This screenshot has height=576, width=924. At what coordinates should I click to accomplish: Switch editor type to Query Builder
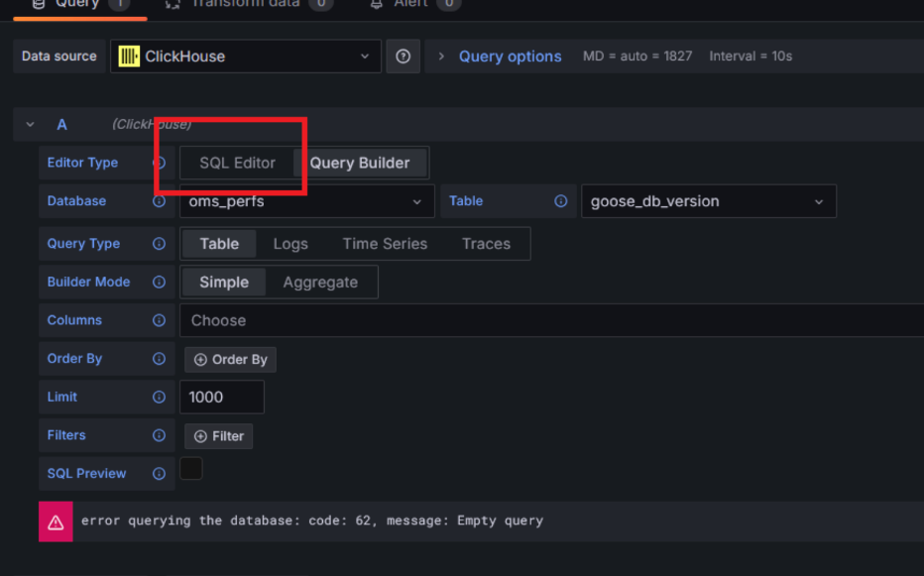click(360, 163)
